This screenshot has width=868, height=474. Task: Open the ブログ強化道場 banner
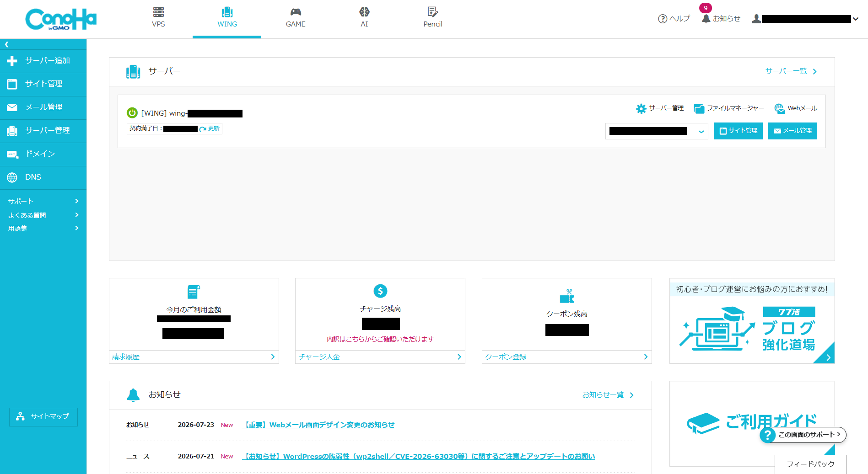tap(752, 321)
